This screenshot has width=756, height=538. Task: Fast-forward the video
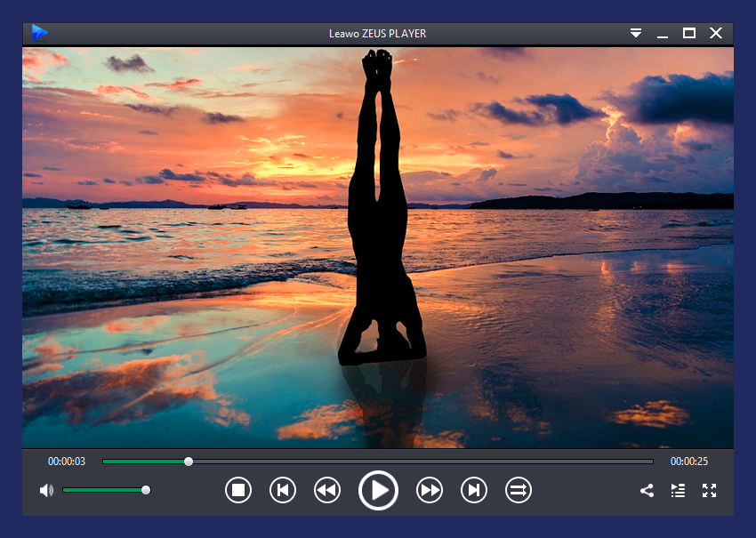(x=430, y=490)
